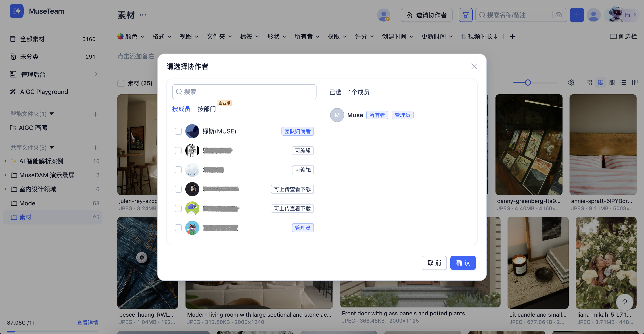Add a new shared folder with plus
Image resolution: width=644 pixels, height=334 pixels.
[95, 148]
